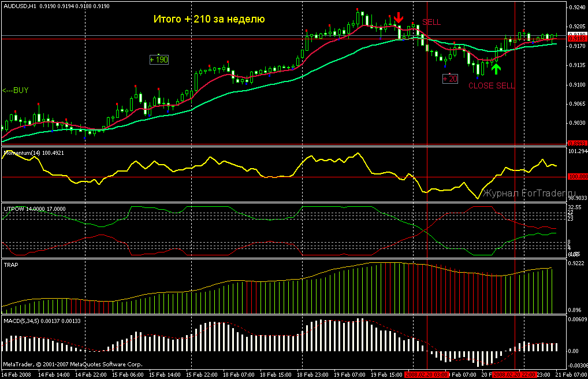Click the 0.9030 price scale value
588x379 pixels.
click(577, 123)
